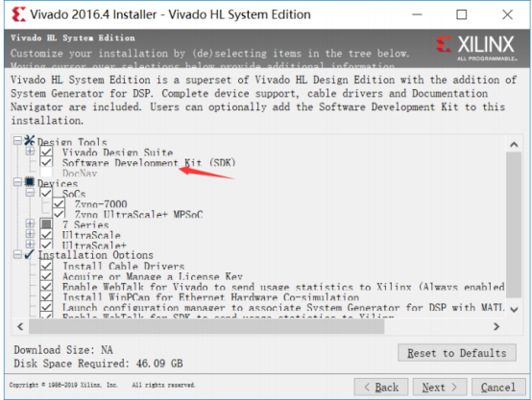532x400 pixels.
Task: Click the horizontal scrollbar thumb
Action: [x=206, y=326]
